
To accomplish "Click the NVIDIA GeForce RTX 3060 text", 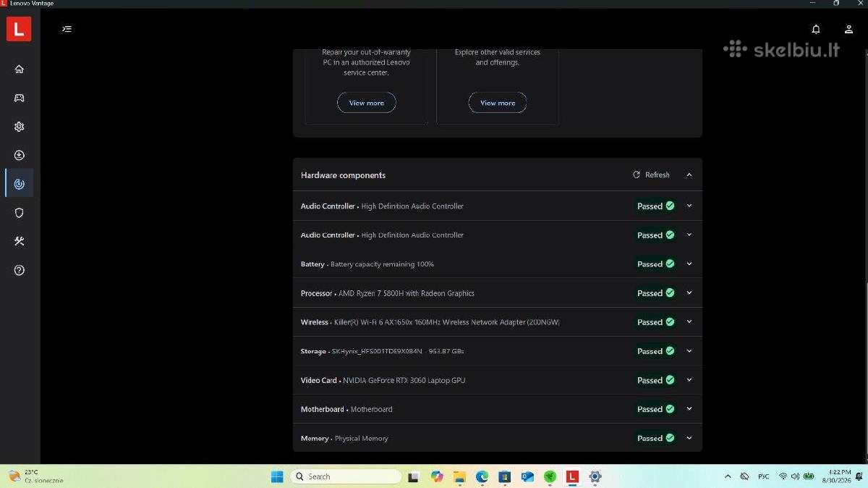I will (x=404, y=380).
